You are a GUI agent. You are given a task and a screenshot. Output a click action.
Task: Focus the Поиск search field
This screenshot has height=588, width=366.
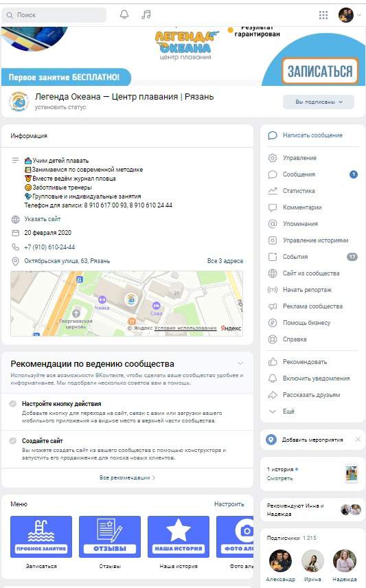point(54,15)
